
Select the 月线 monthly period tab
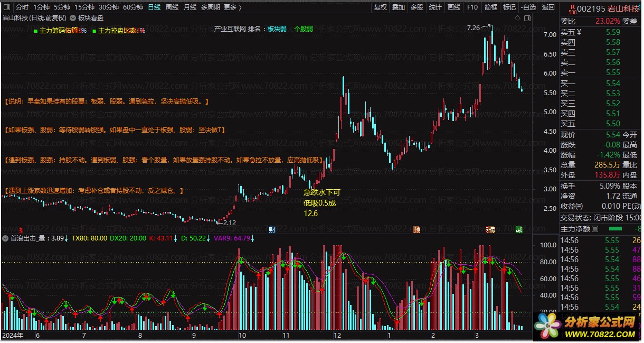(x=190, y=7)
